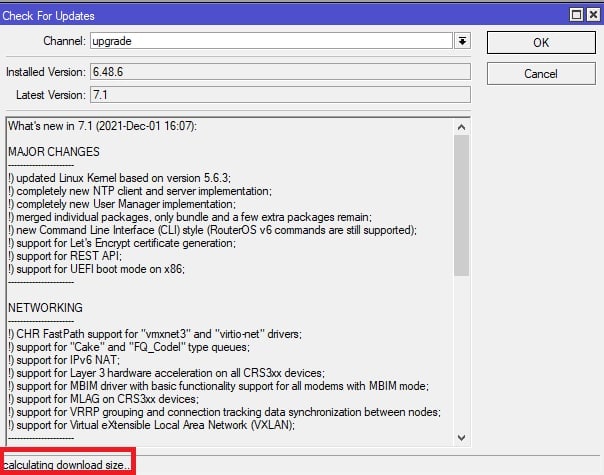The image size is (604, 475).
Task: Click the 'Channel:' label
Action: (x=64, y=41)
